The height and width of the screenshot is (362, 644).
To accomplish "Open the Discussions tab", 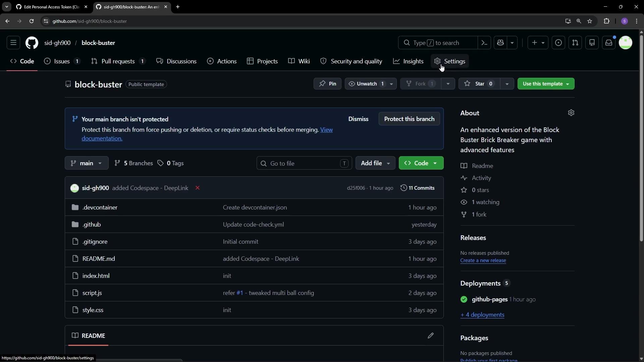I will (176, 61).
